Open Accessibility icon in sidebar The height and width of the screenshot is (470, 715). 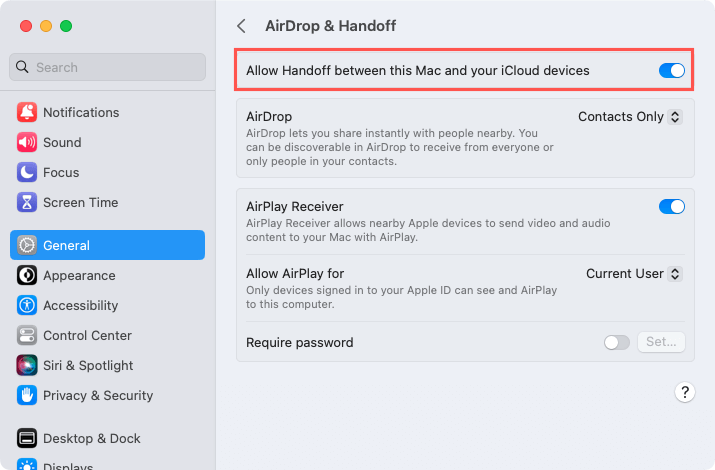[x=27, y=305]
